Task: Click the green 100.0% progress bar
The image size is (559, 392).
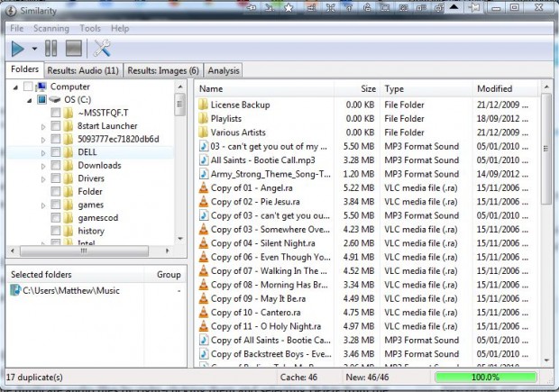Action: (x=486, y=377)
